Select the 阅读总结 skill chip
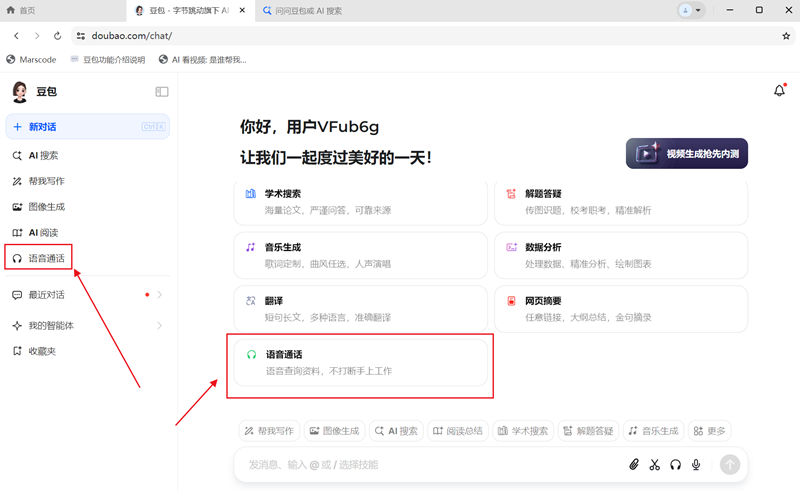Viewport: 800px width, 492px height. coord(458,431)
